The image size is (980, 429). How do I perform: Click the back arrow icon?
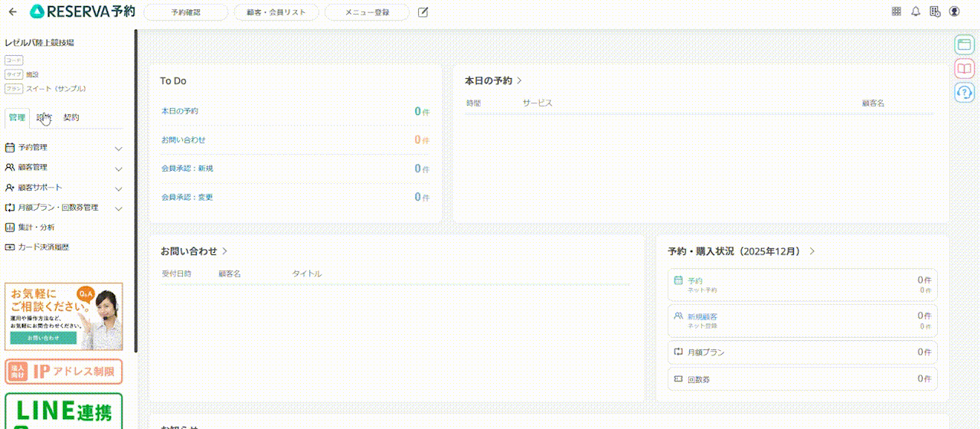(x=12, y=11)
